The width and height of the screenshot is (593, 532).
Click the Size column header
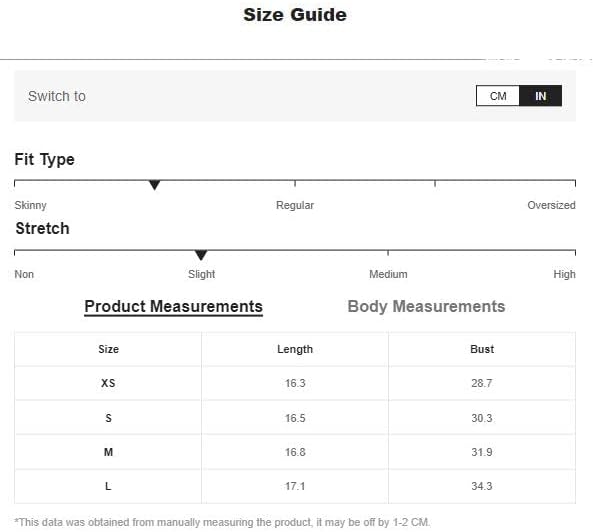click(x=108, y=349)
